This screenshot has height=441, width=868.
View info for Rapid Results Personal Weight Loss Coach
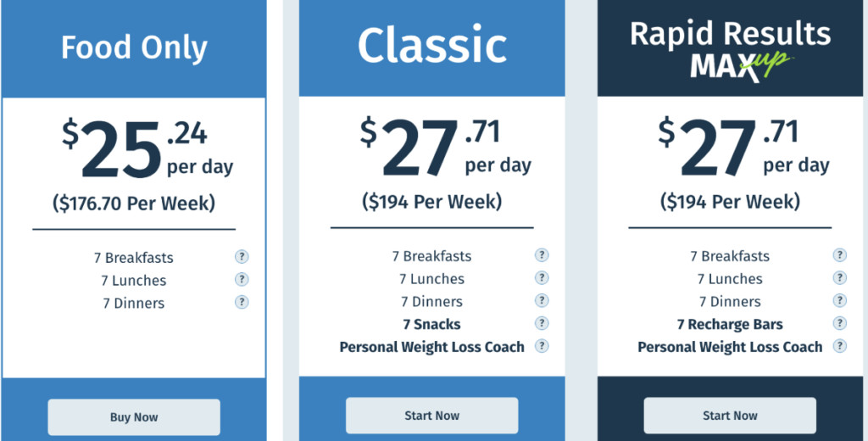click(x=840, y=346)
